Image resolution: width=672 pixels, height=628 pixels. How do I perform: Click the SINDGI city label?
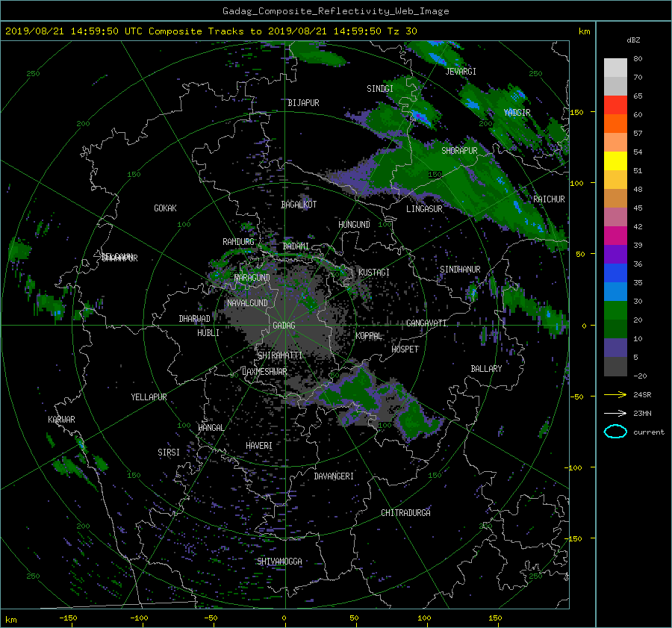pos(380,89)
